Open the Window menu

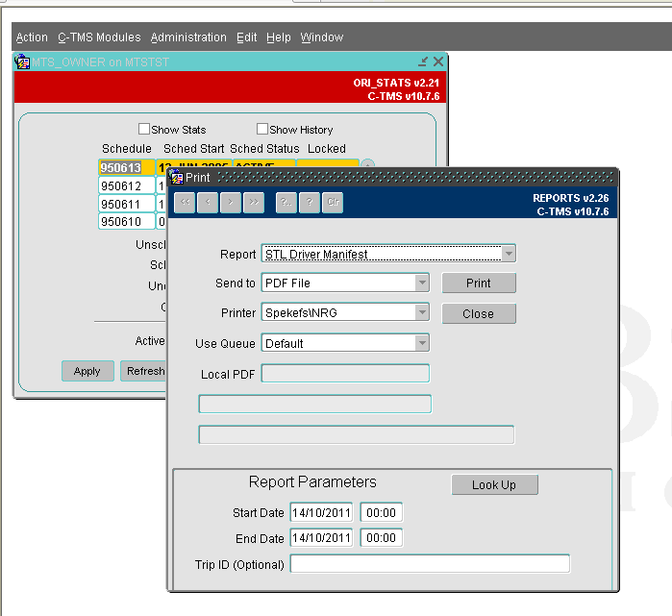point(322,37)
